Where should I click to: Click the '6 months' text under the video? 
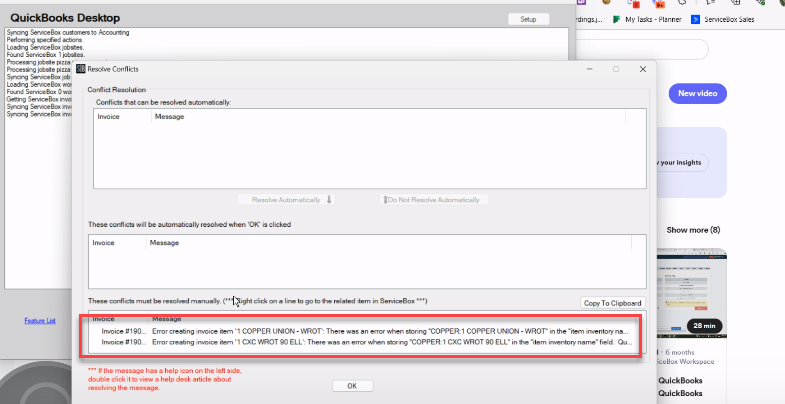coord(680,352)
